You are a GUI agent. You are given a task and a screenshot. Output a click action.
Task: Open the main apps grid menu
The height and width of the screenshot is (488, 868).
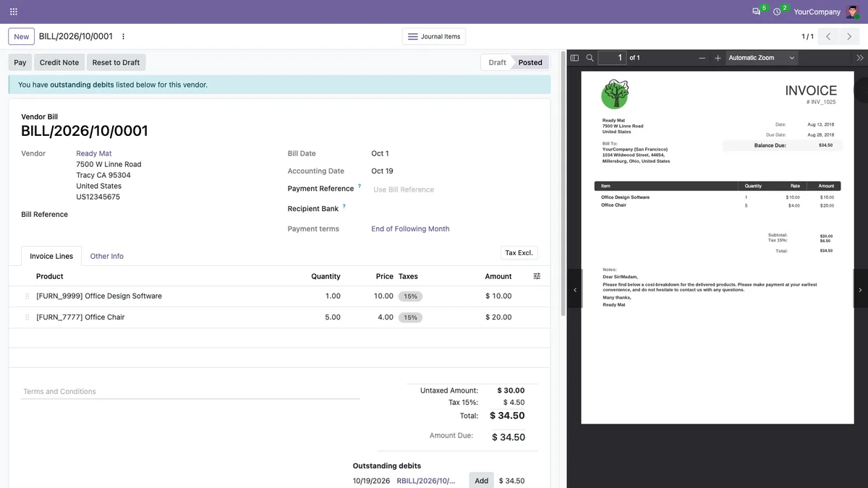click(x=14, y=12)
